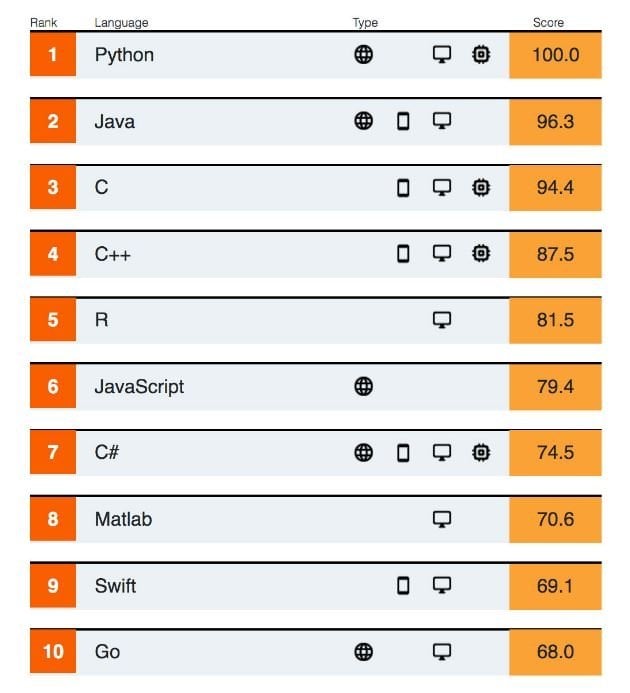Click the Language column header

click(x=121, y=23)
